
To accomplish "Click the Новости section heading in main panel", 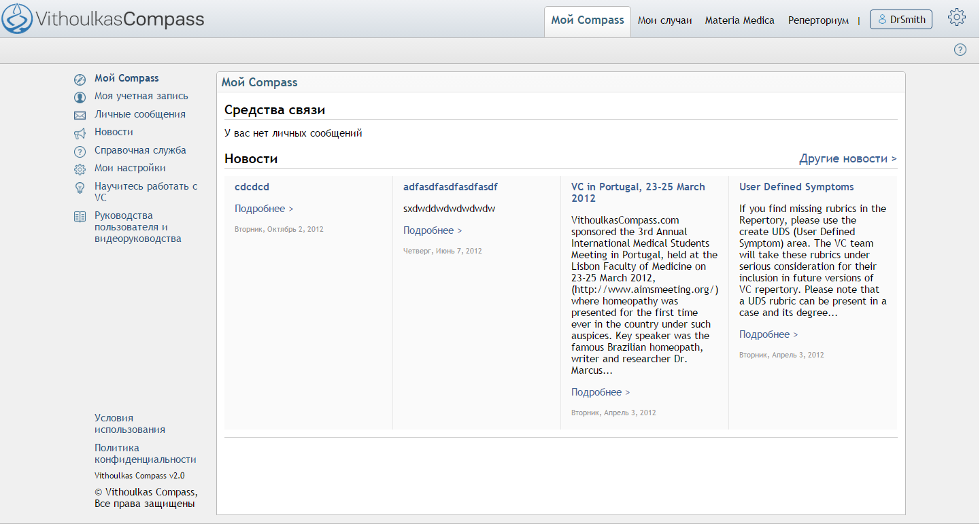I will click(251, 158).
